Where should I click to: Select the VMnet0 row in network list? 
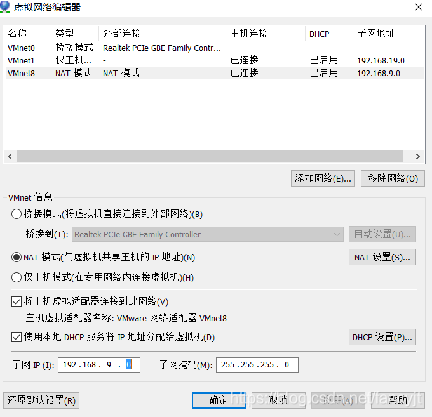(215, 48)
